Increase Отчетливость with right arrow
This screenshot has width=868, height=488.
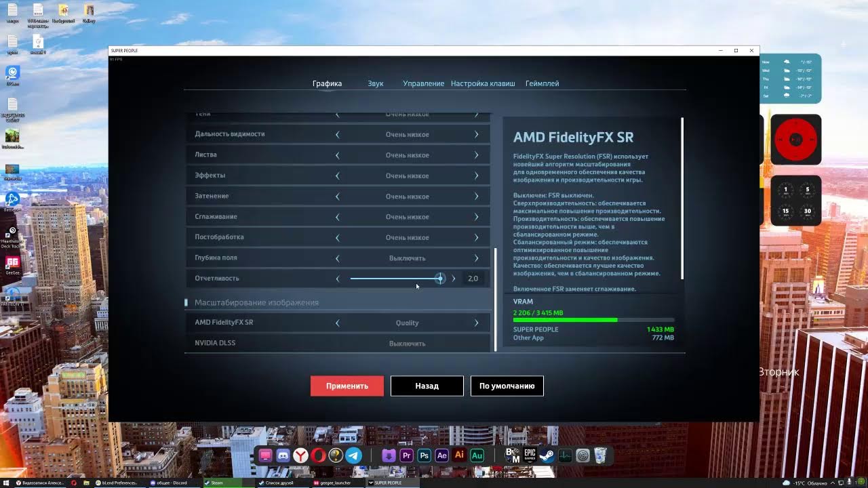[x=454, y=279]
